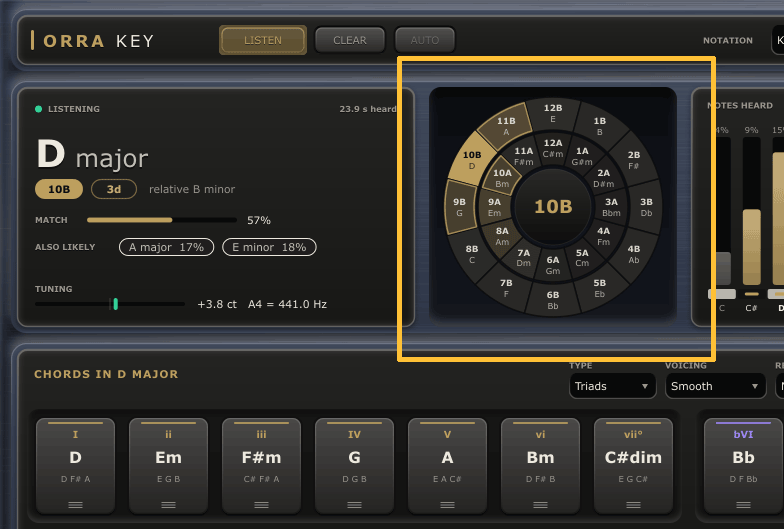Select the 8B C wheel segment

(472, 254)
